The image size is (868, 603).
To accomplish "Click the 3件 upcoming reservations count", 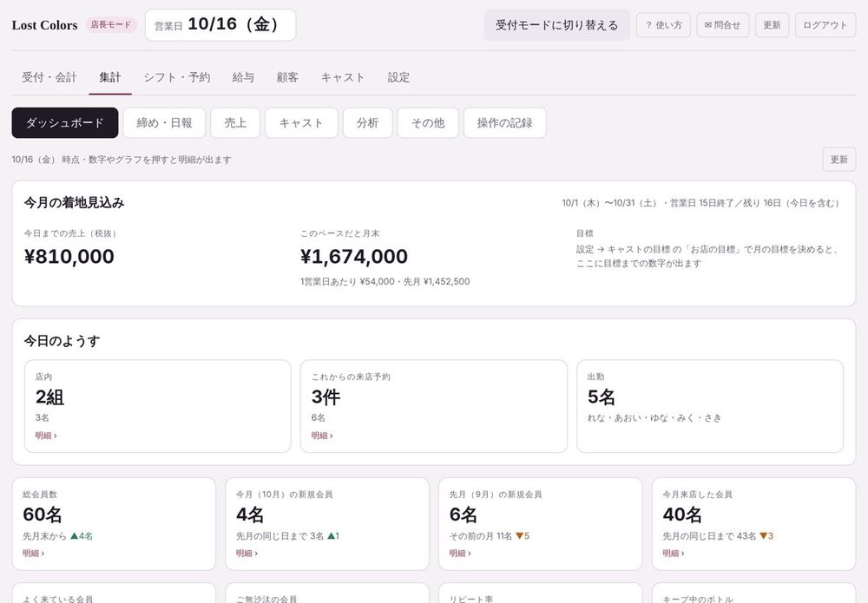I will click(x=326, y=397).
